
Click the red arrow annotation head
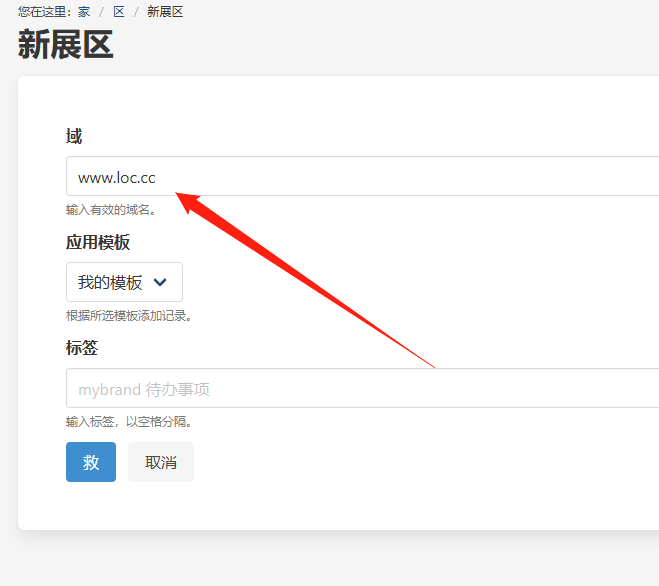[192, 200]
